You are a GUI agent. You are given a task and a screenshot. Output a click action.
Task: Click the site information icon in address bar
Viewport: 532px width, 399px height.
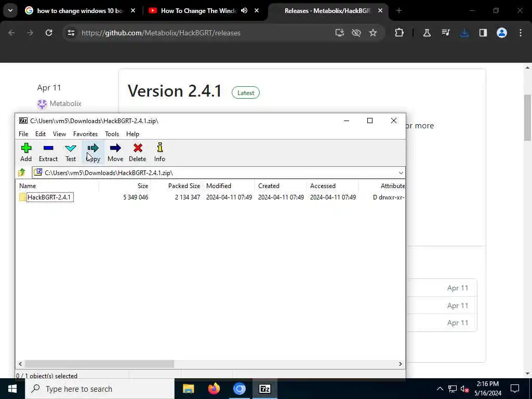(x=71, y=33)
